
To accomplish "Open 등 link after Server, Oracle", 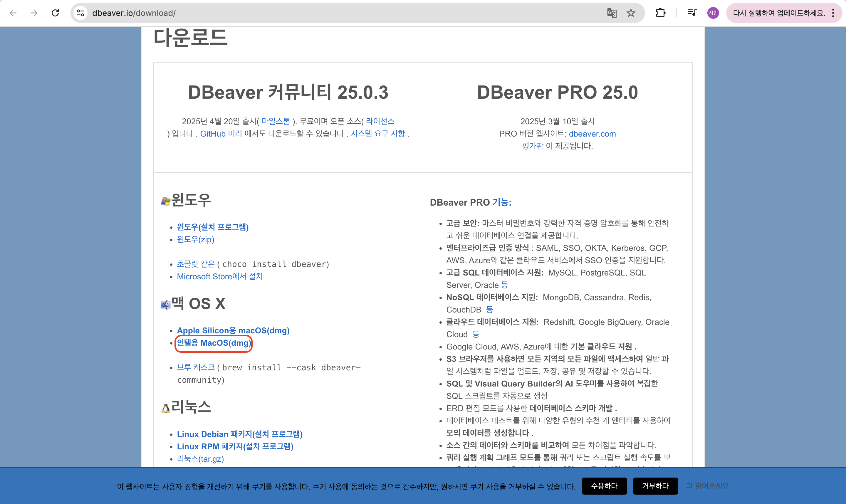I will point(505,285).
